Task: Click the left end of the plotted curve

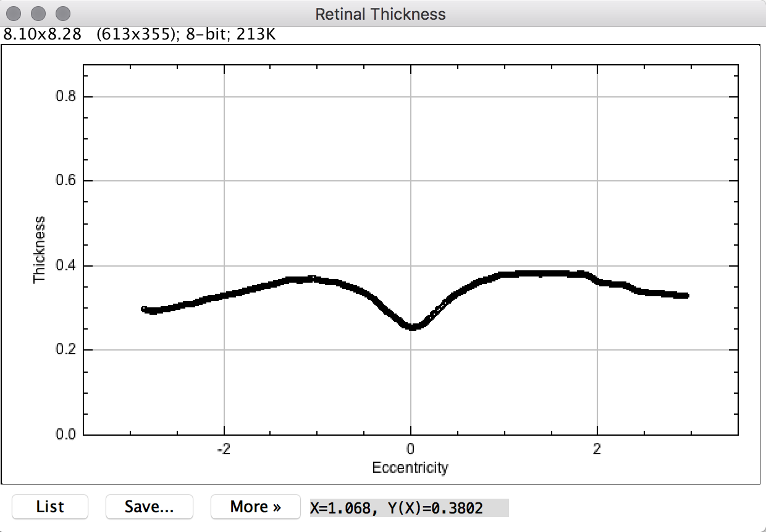Action: (145, 309)
